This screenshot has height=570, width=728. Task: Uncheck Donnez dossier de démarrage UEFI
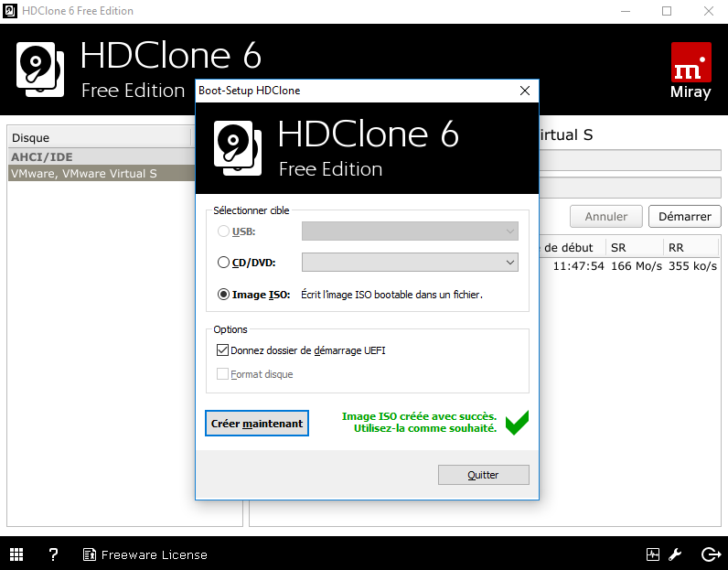(222, 350)
